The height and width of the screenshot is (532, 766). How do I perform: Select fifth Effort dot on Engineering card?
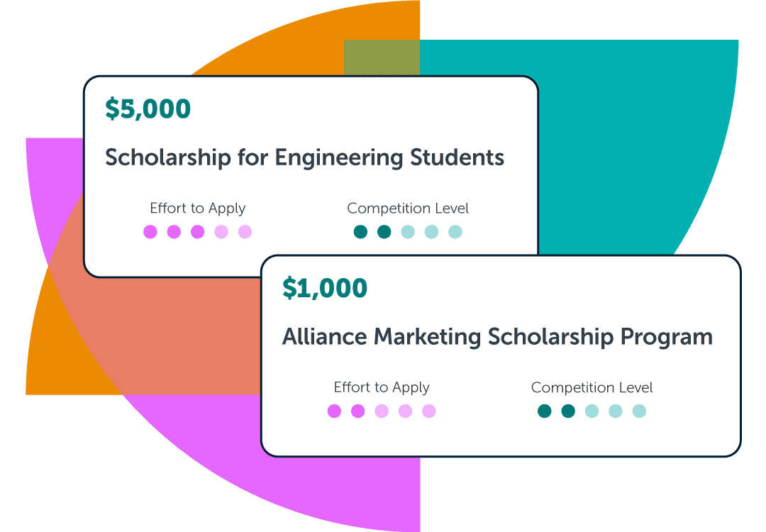245,232
